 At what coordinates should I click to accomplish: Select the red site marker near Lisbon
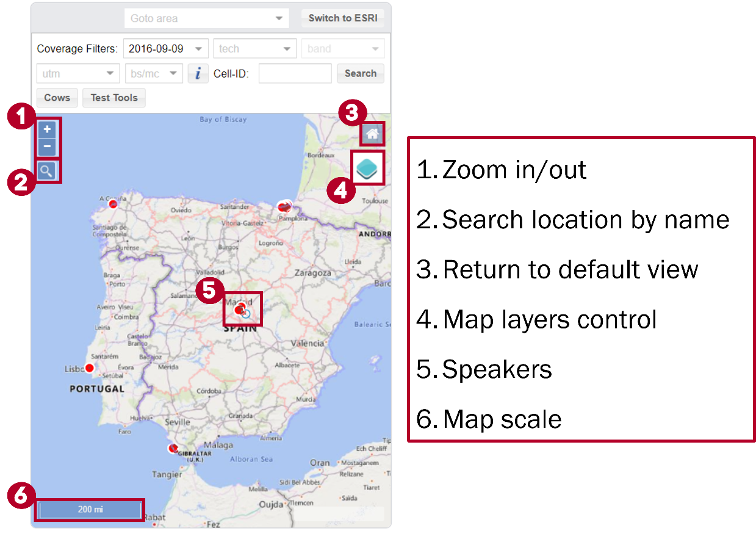pyautogui.click(x=90, y=368)
